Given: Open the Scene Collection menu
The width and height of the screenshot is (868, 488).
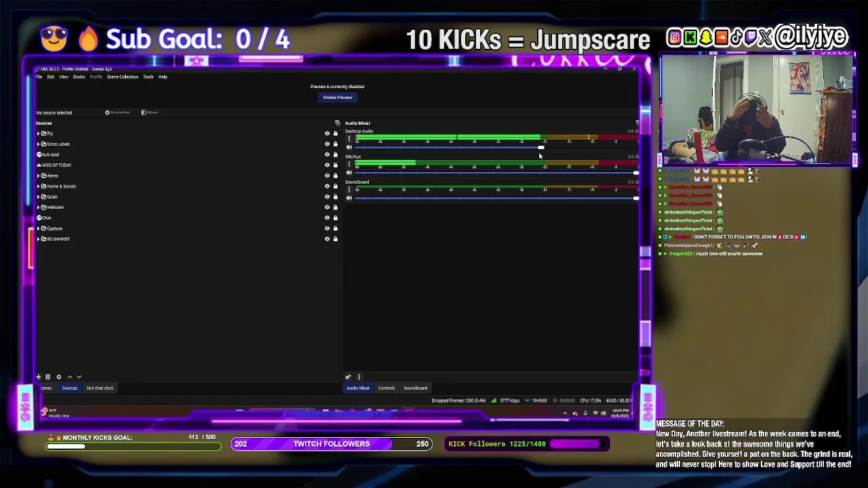Looking at the screenshot, I should click(123, 77).
